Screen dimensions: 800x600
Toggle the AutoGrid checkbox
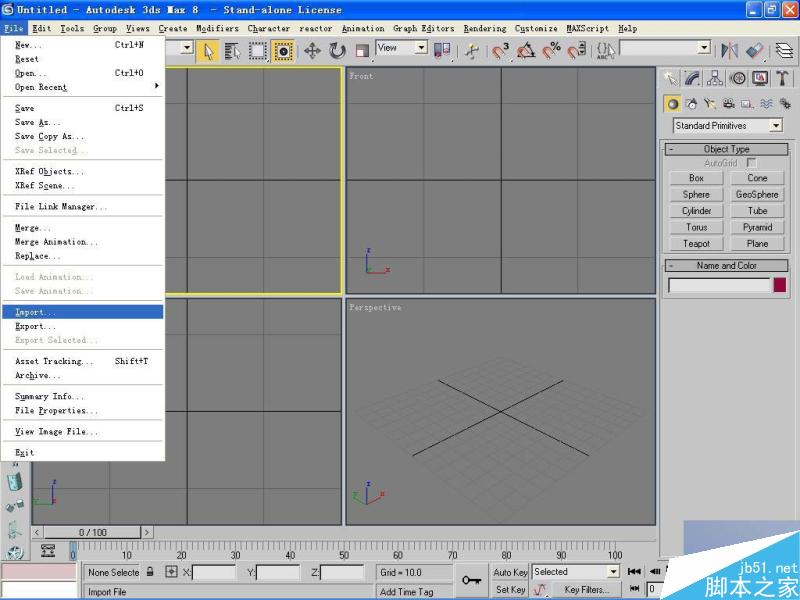pos(751,163)
